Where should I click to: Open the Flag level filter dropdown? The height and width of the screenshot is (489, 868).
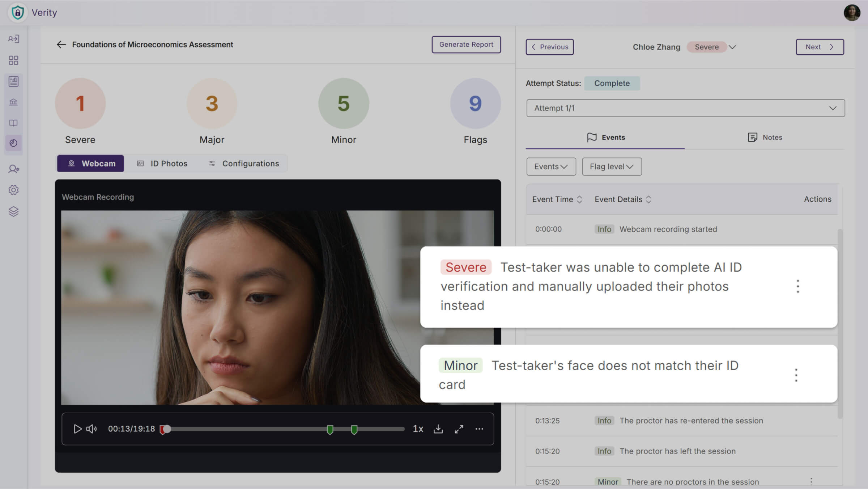click(612, 166)
